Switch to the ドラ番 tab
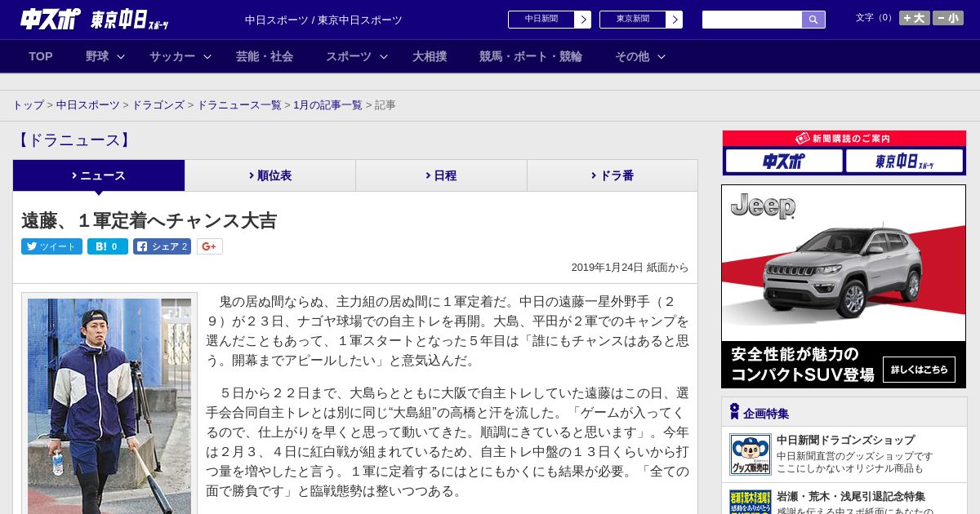This screenshot has height=514, width=980. (x=612, y=175)
